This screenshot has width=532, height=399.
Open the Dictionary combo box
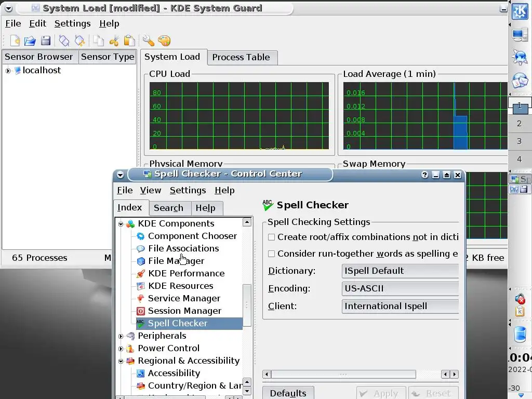(401, 271)
